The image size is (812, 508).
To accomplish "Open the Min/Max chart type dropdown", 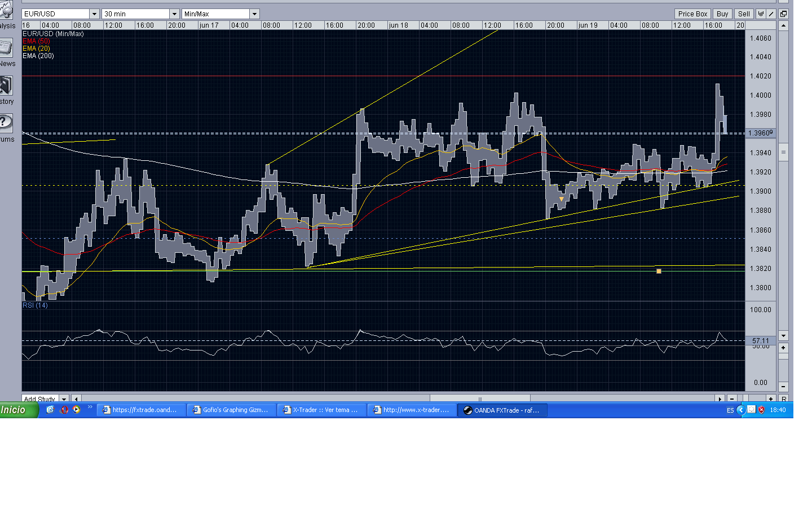I will [x=254, y=14].
